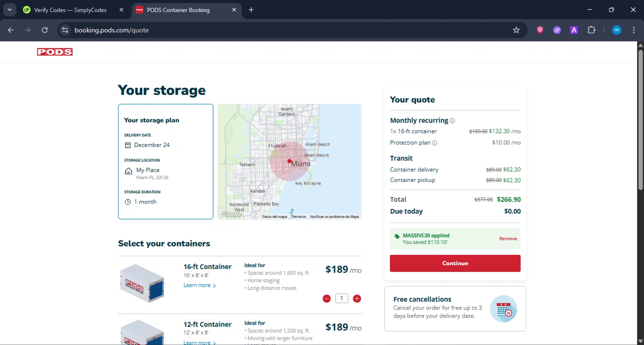Select the PODS Container Booking tab

click(178, 10)
